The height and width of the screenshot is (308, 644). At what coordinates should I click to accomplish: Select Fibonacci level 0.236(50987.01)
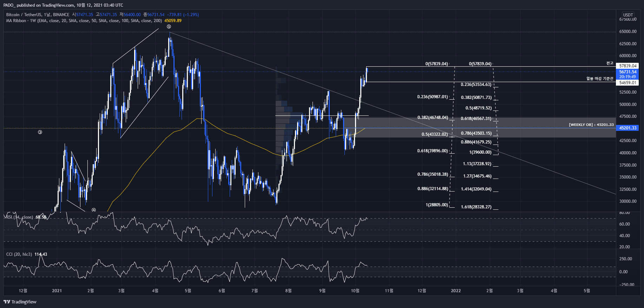[433, 97]
